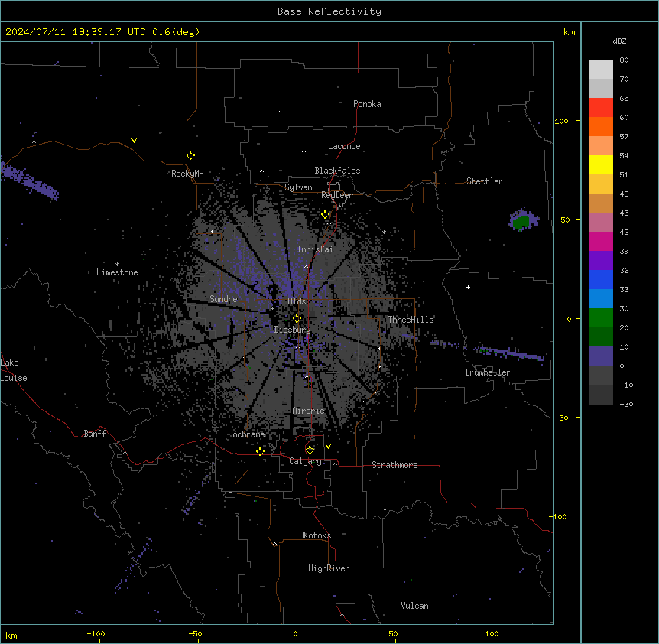
Task: Click the Lake Louise label
Action: point(14,370)
